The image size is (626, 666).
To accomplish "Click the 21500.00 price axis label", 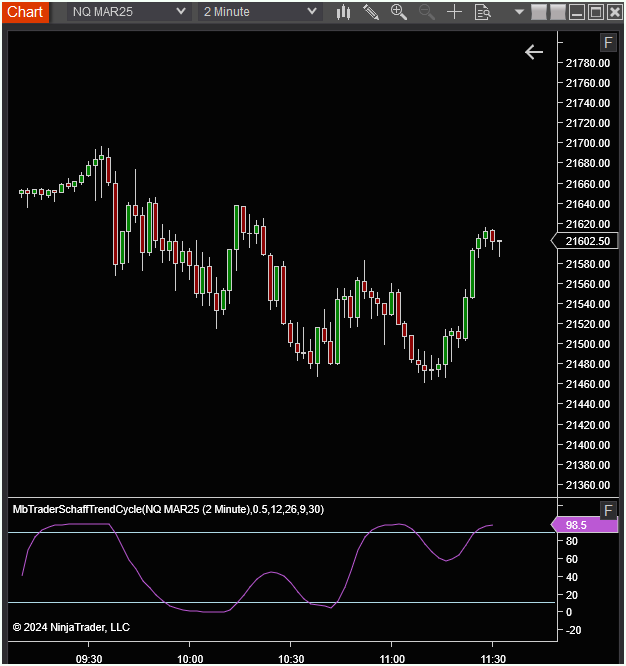I will pos(588,344).
